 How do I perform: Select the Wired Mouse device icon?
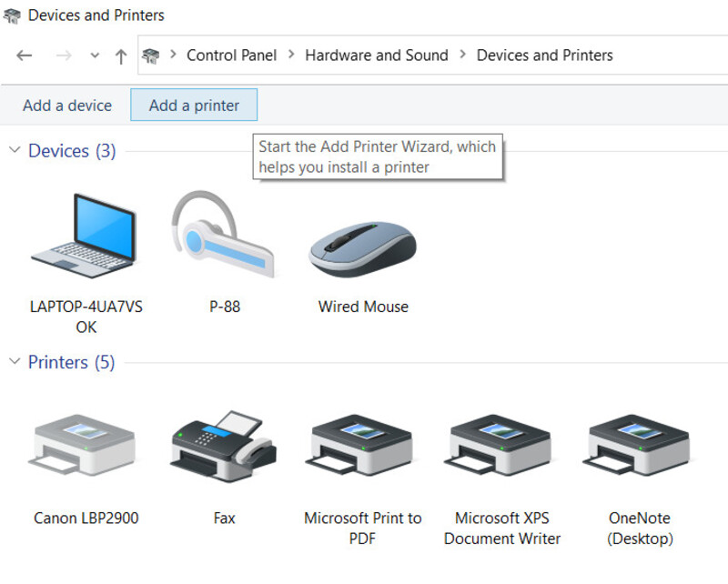coord(362,249)
